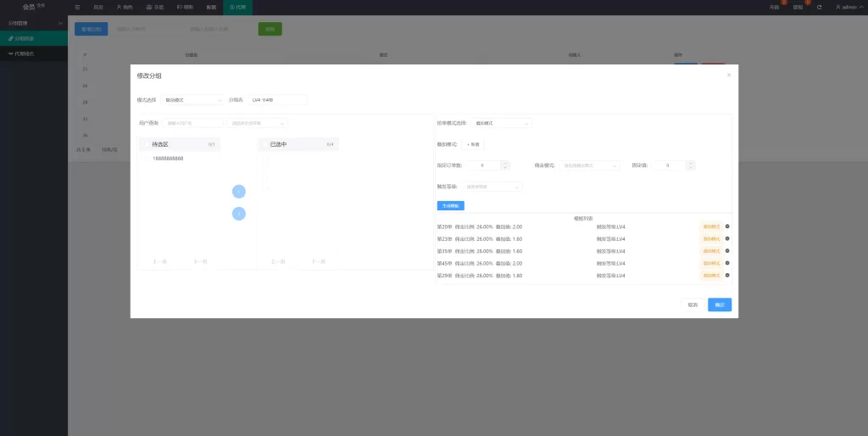Remove the 第29单 template row
Image resolution: width=868 pixels, height=436 pixels.
[727, 276]
